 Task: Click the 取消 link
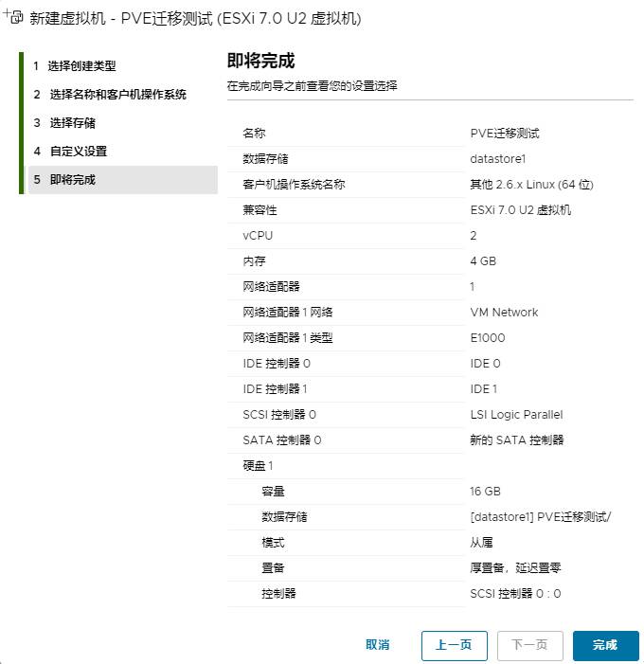pyautogui.click(x=377, y=645)
